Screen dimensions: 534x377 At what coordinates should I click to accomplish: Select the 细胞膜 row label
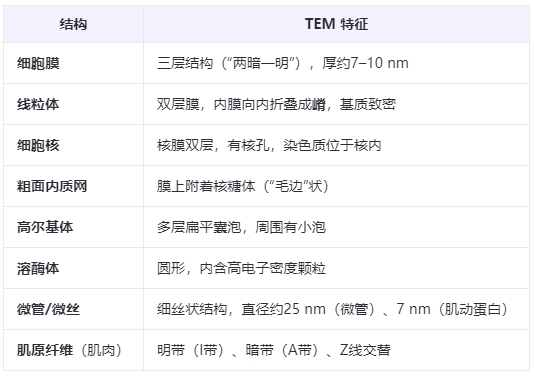[38, 63]
